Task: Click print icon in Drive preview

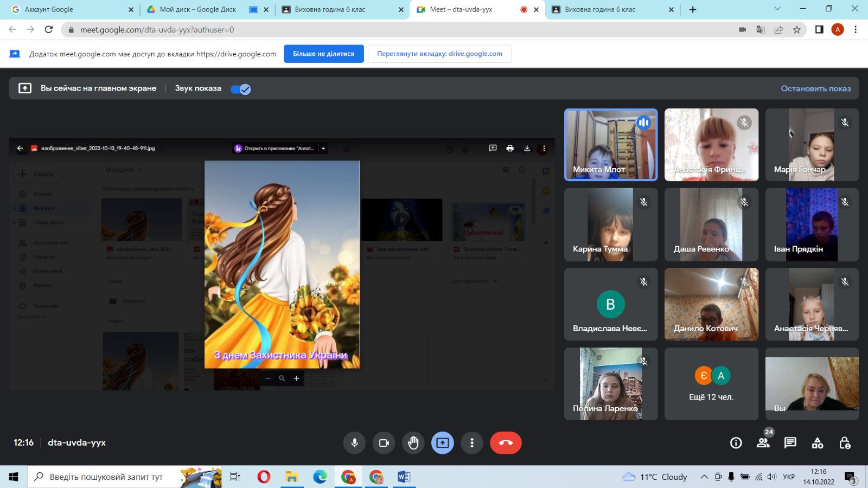Action: pos(510,148)
